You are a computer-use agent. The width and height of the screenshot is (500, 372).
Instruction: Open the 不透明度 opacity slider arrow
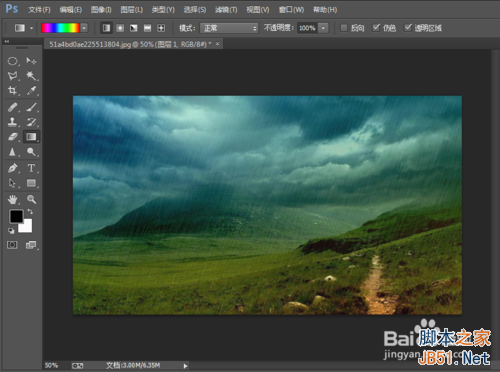coord(323,28)
